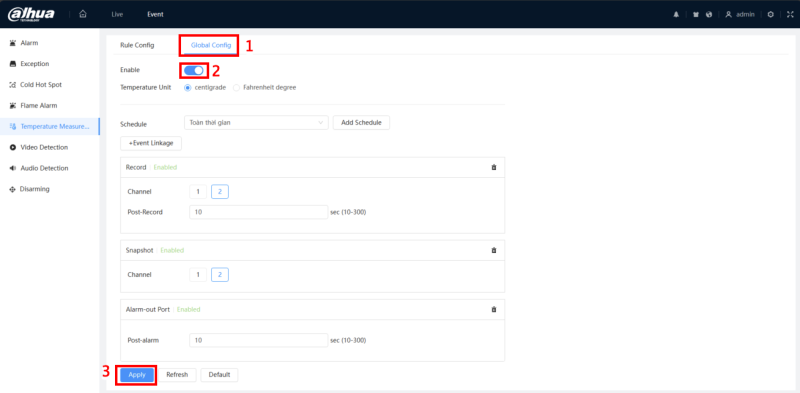Delete the Record linkage
The width and height of the screenshot is (800, 393).
(493, 167)
